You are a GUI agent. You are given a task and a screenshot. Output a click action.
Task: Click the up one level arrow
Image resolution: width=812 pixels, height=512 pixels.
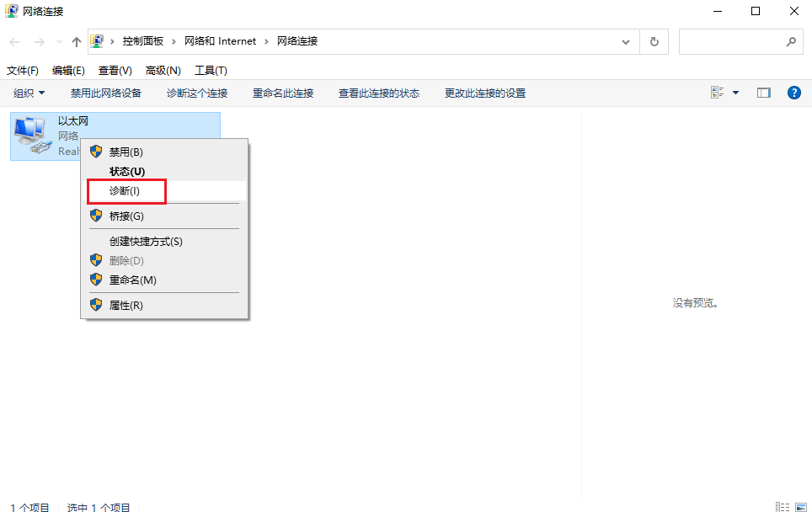(76, 40)
